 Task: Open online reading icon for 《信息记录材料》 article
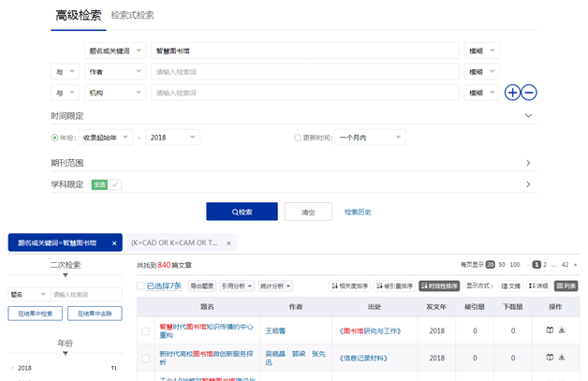(550, 357)
